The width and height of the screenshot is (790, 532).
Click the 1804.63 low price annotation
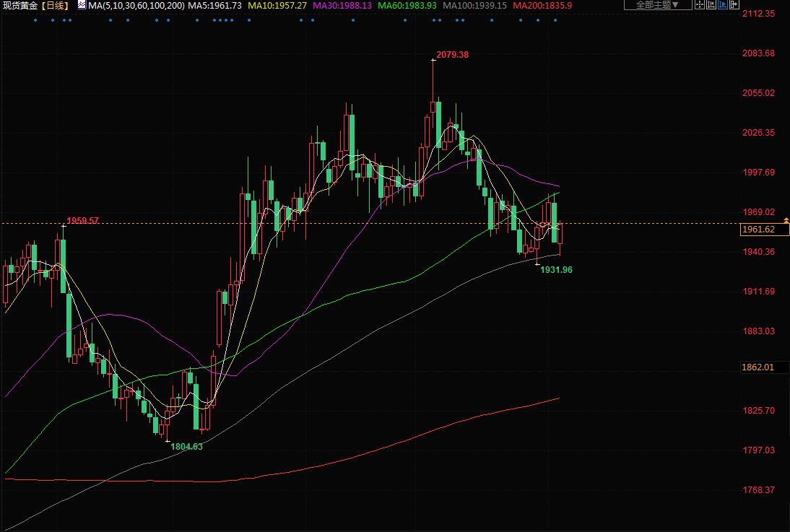point(186,447)
